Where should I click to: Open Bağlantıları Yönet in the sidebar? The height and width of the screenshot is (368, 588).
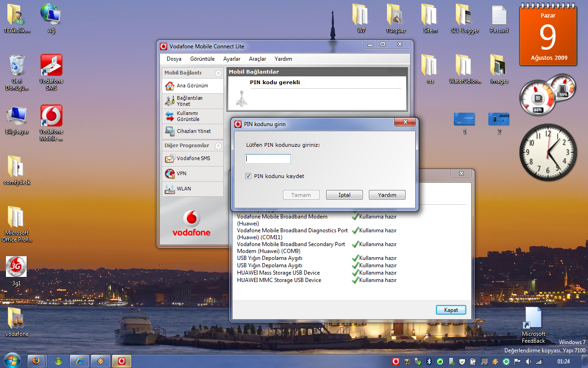192,101
